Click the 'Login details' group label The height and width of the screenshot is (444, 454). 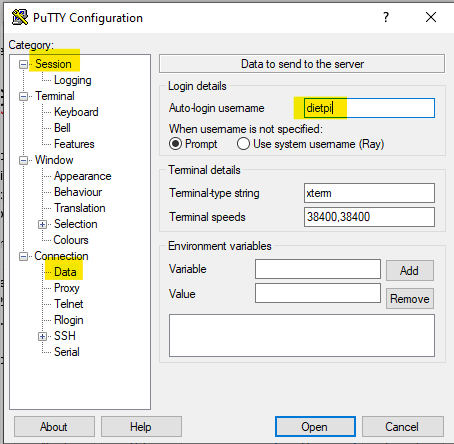pyautogui.click(x=197, y=86)
